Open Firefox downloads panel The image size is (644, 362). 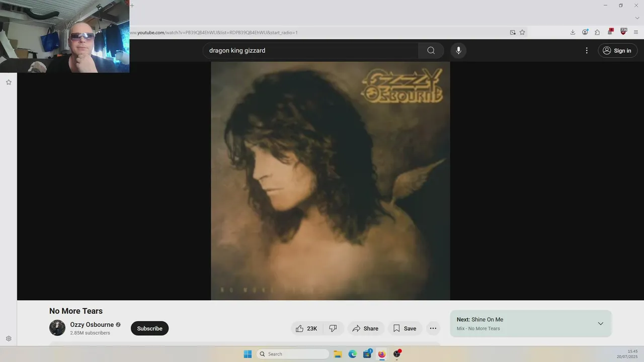[x=573, y=32]
